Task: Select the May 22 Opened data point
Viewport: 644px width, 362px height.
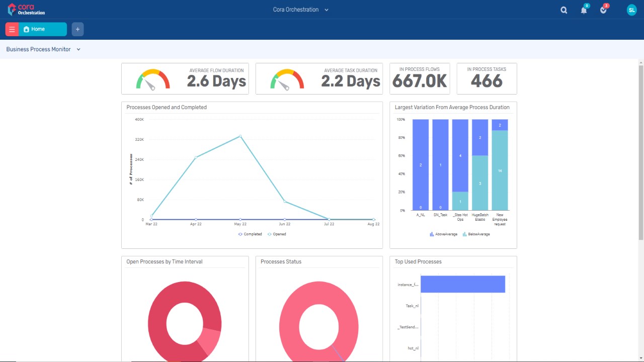Action: (x=240, y=136)
